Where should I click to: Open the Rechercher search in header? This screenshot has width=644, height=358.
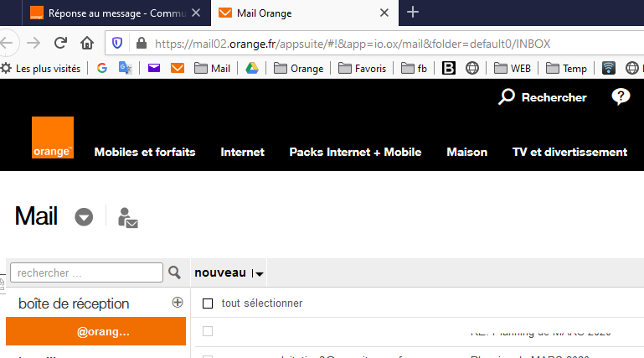543,97
